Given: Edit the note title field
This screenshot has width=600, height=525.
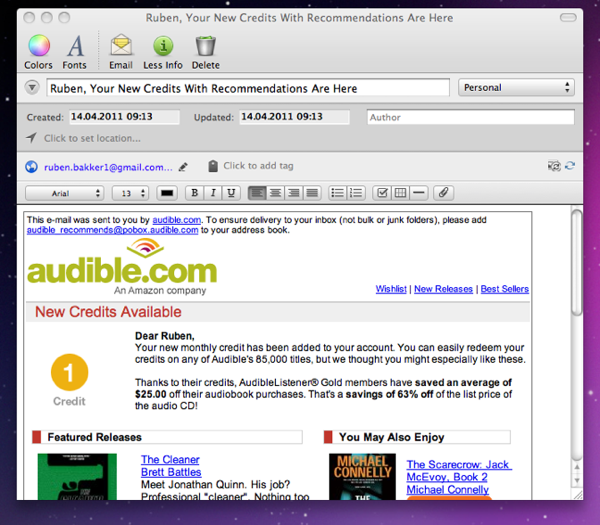Looking at the screenshot, I should pos(248,88).
